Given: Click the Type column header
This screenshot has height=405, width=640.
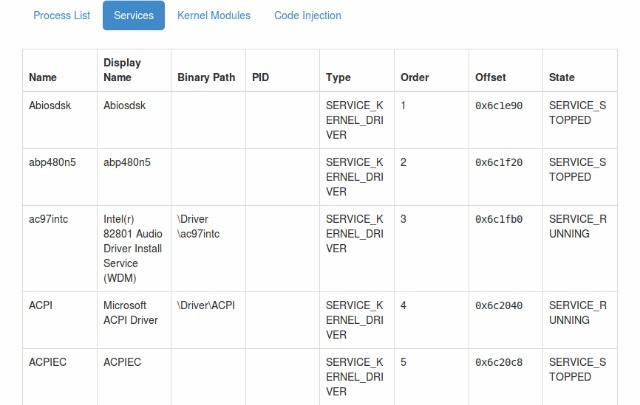Looking at the screenshot, I should coord(338,77).
